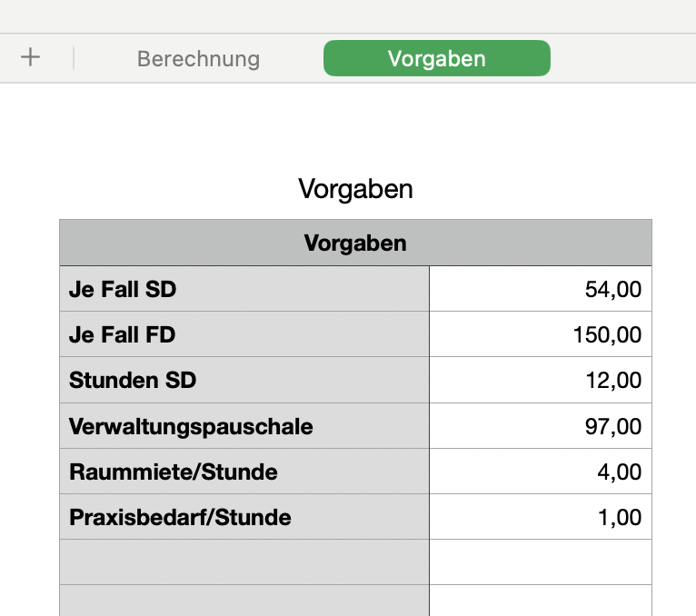Select the green Vorgaben sheet tab

436,59
